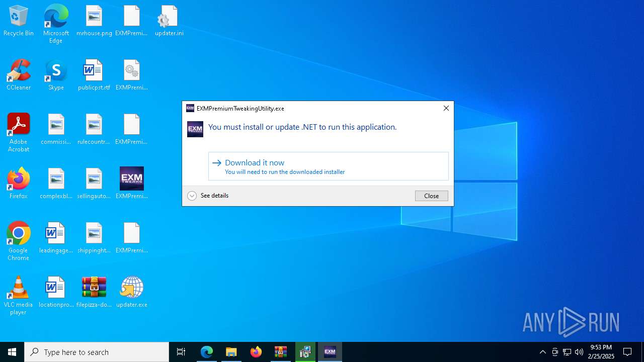
Task: Open volume control tray icon
Action: click(x=579, y=352)
